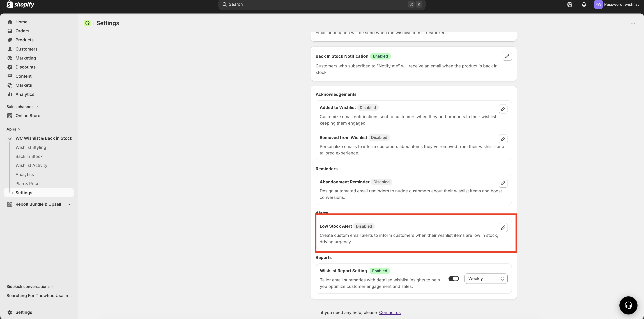Viewport: 644px width, 319px height.
Task: Click the Rebolt Bundle & Upsell icon
Action: [x=10, y=204]
